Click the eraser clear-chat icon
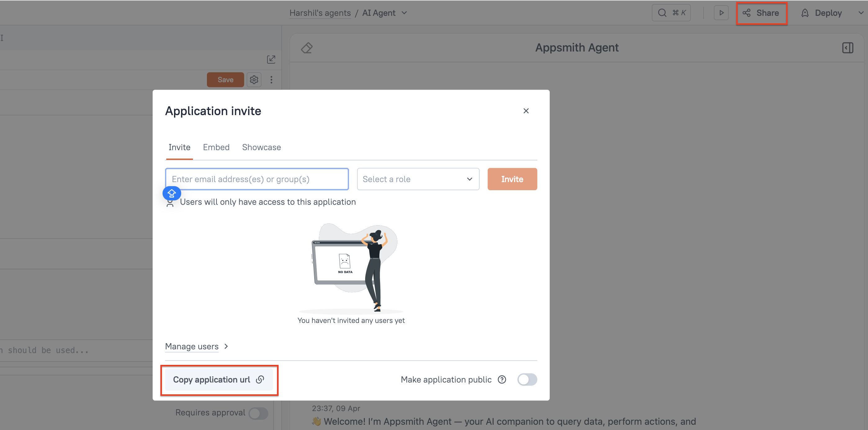The height and width of the screenshot is (430, 868). coord(306,48)
